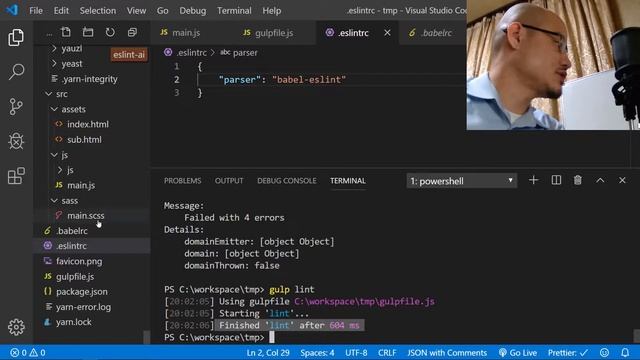Open the Debug menu
Screen dimensions: 640x360
(x=193, y=11)
